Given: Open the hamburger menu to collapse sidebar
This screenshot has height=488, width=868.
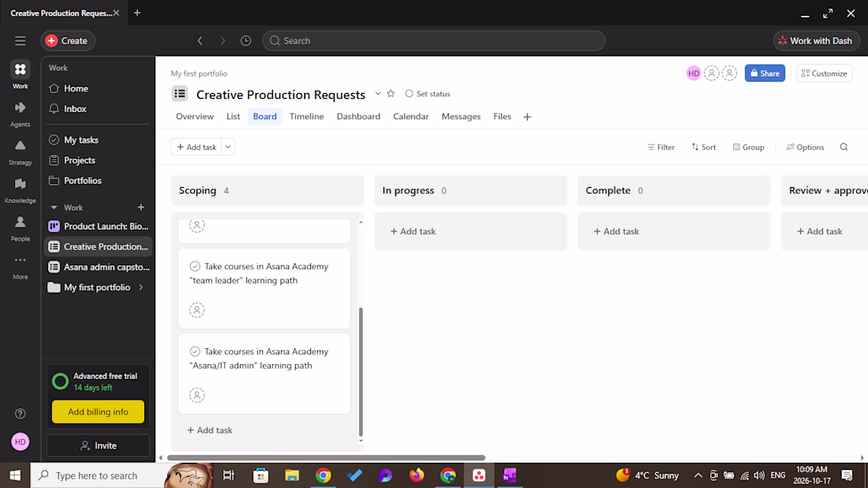Looking at the screenshot, I should 21,41.
